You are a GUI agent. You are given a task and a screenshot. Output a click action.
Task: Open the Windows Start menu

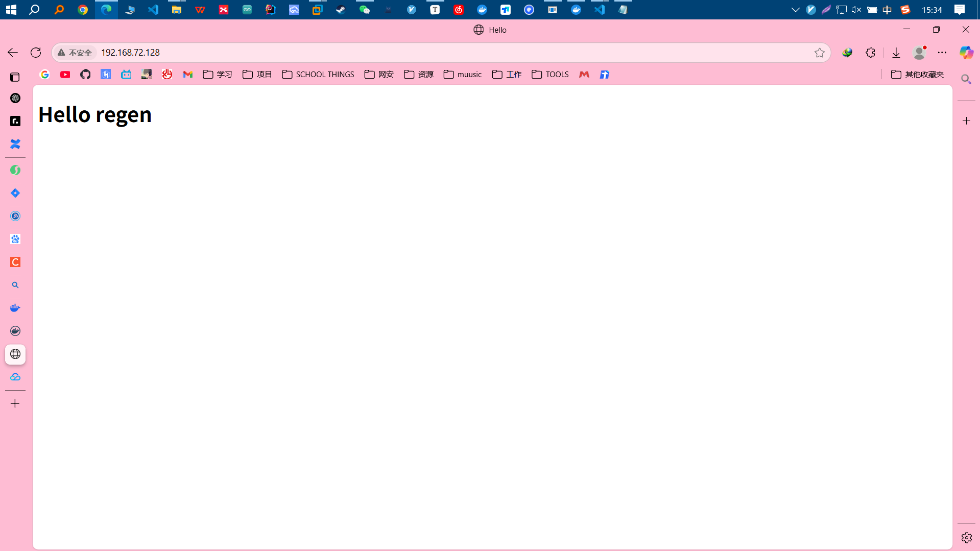click(11, 10)
